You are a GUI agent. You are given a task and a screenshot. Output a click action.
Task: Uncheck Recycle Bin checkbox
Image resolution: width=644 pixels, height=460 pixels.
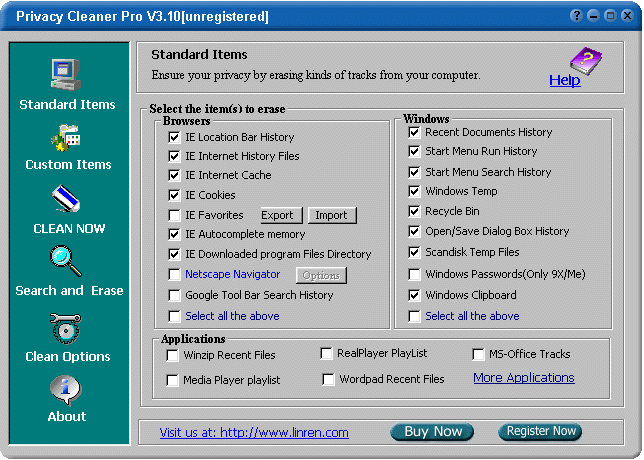(x=414, y=212)
